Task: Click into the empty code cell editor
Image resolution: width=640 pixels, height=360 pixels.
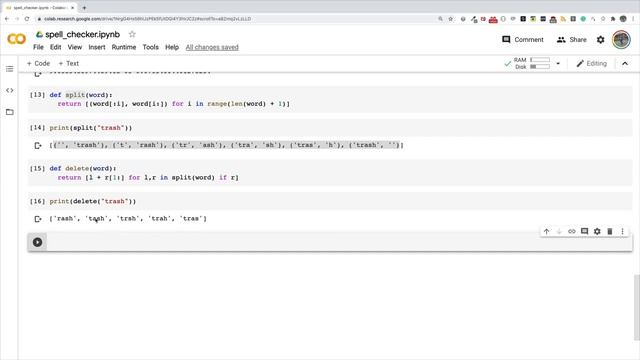Action: (x=339, y=242)
